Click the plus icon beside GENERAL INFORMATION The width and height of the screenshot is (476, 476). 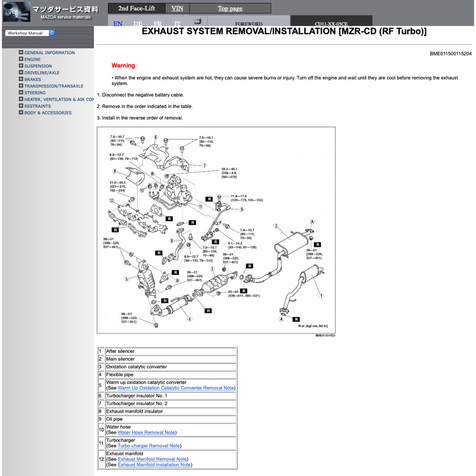tap(20, 53)
